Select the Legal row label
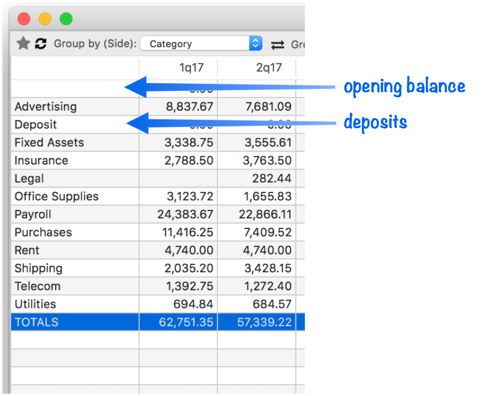This screenshot has height=396, width=487. click(x=29, y=179)
